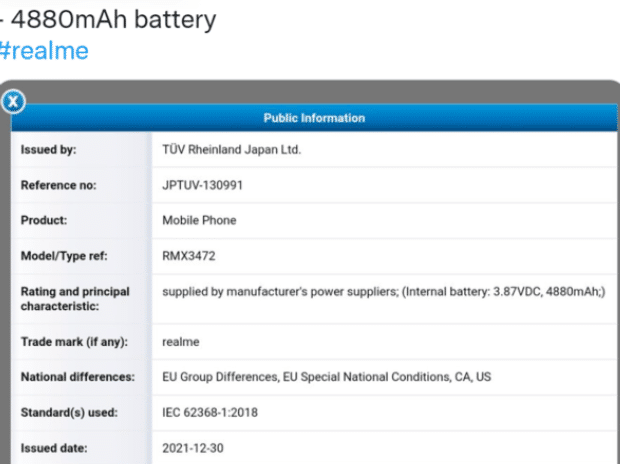Image resolution: width=620 pixels, height=464 pixels.
Task: Click the "4880mAh battery" tweet text
Action: tap(110, 20)
